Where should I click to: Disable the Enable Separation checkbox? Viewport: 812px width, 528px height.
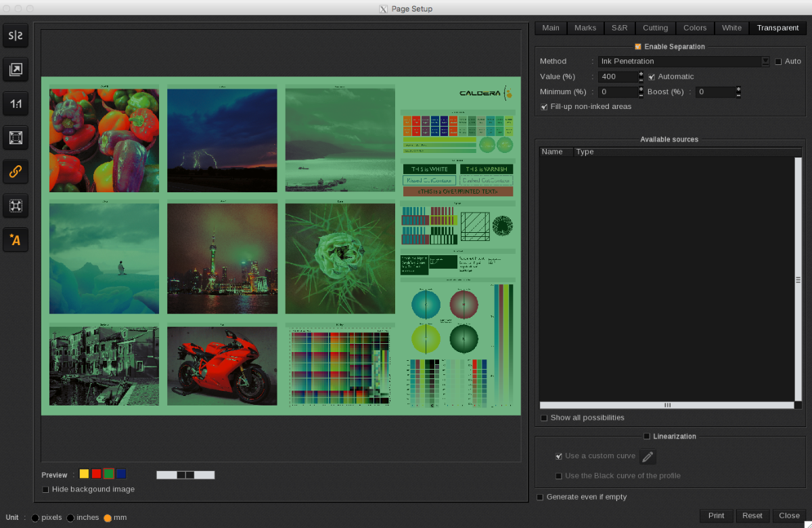coord(638,47)
